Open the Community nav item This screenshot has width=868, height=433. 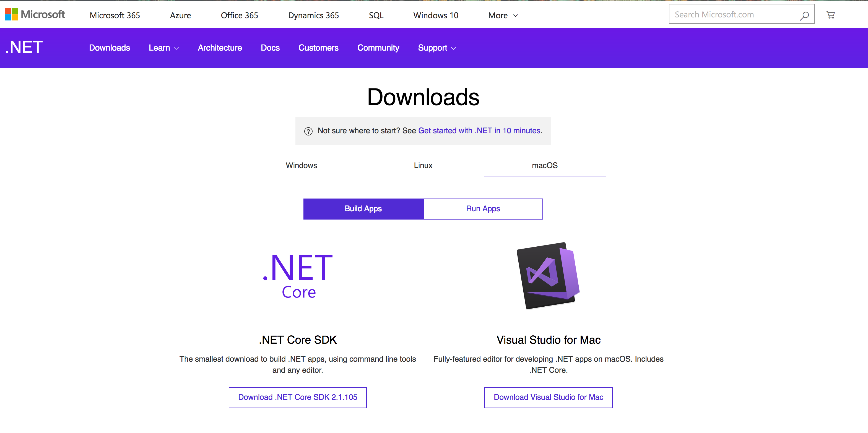[378, 48]
